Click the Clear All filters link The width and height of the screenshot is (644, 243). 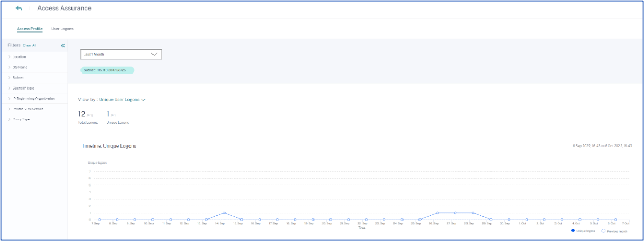click(x=30, y=46)
